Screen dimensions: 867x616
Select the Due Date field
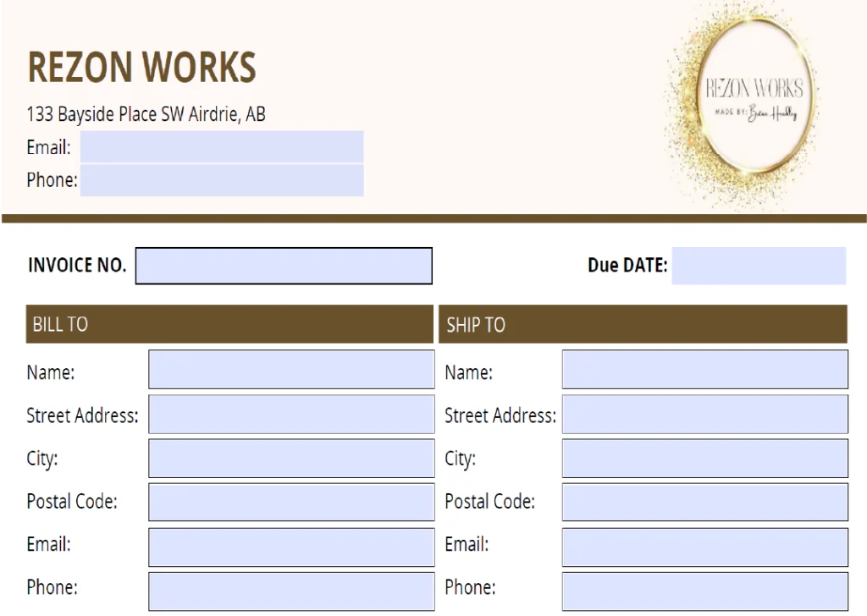pos(759,266)
